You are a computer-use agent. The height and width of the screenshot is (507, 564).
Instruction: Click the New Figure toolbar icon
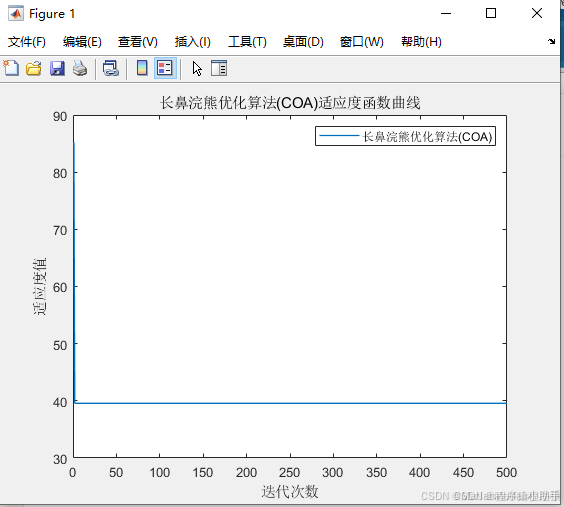click(x=11, y=68)
